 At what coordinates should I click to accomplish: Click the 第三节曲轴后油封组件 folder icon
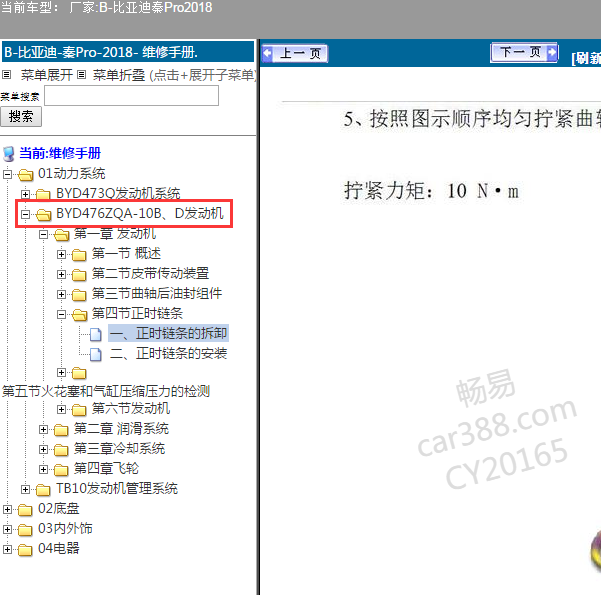coord(79,294)
